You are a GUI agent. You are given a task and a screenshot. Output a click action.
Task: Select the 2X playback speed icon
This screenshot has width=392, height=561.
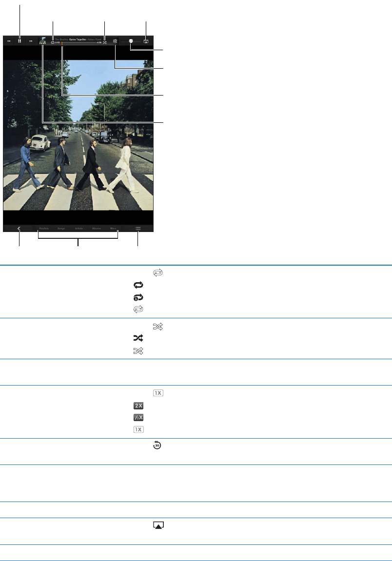click(x=138, y=406)
